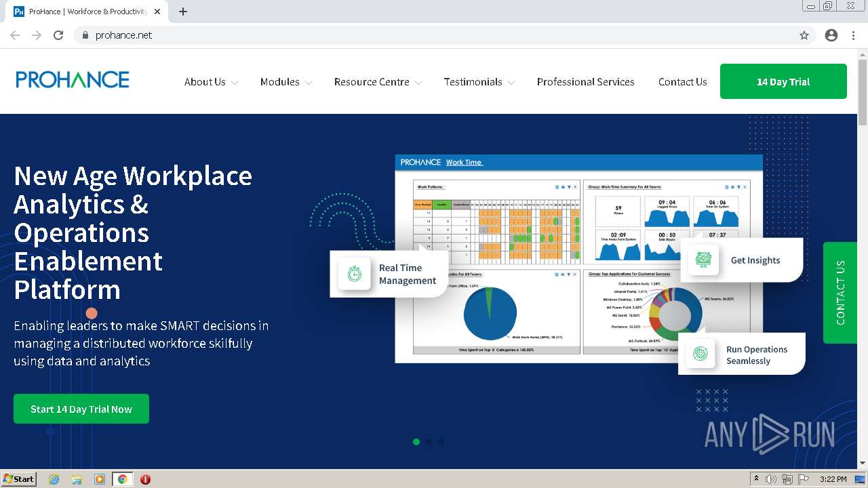Expand Resource Centre dropdown chevron
The height and width of the screenshot is (488, 868).
[x=418, y=83]
